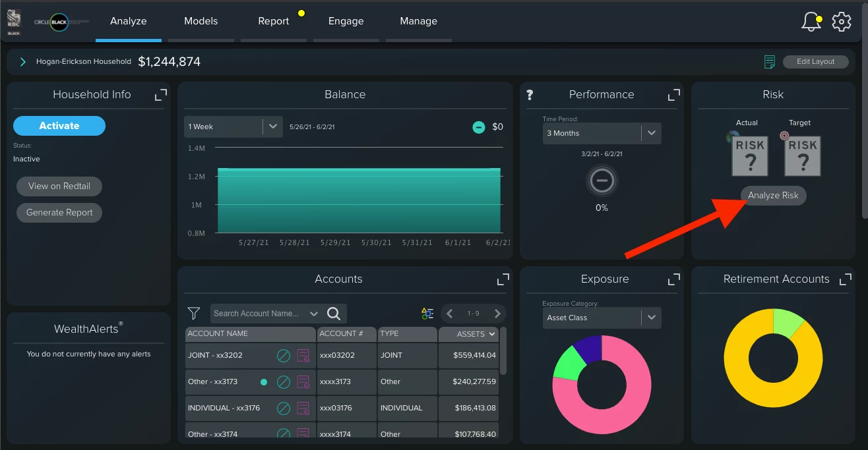
Task: Select the JOINT - xx3202 account row
Action: [342, 356]
